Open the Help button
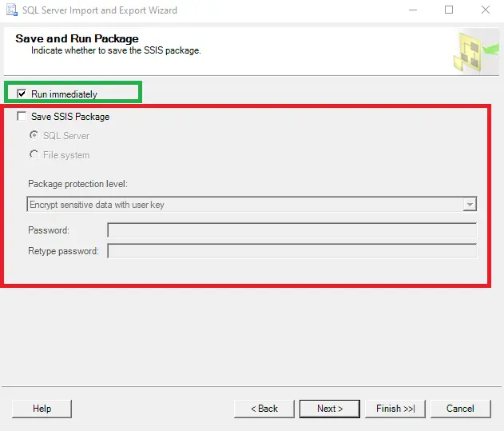Viewport: 504px width, 431px height. click(42, 409)
